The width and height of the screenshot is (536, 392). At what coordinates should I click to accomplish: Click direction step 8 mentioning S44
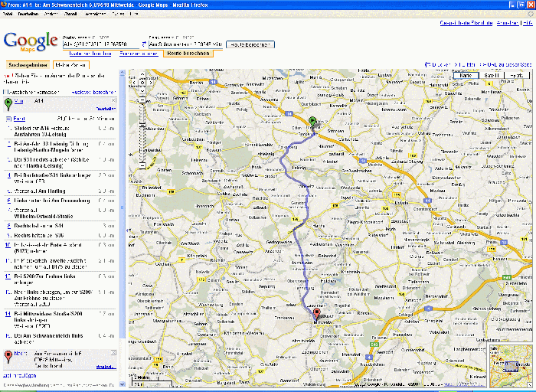(x=60, y=226)
